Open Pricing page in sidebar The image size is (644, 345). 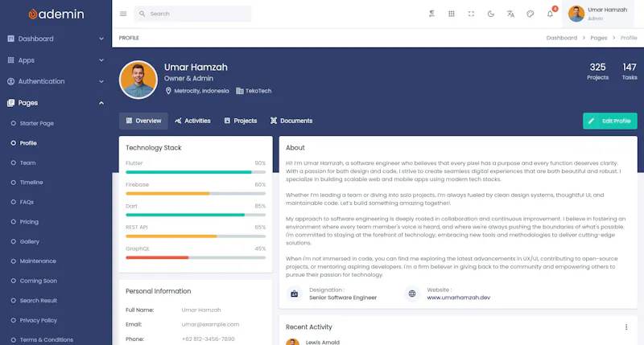(x=29, y=222)
